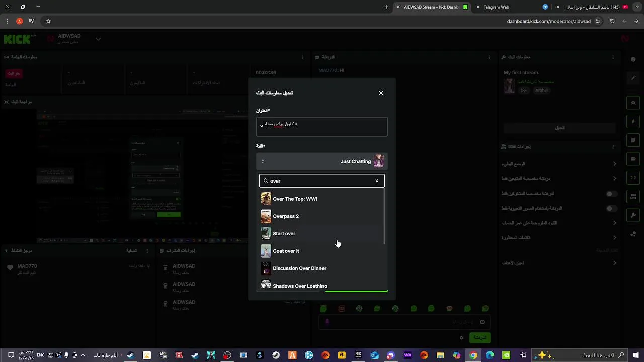The image size is (644, 362).
Task: Close the edit stream info dialog
Action: [x=381, y=93]
